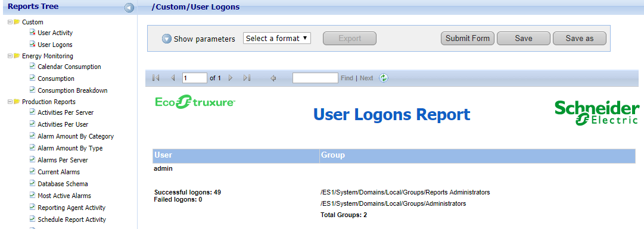Select the Production Reports folder label
Screen dimensions: 644x229
[49, 102]
